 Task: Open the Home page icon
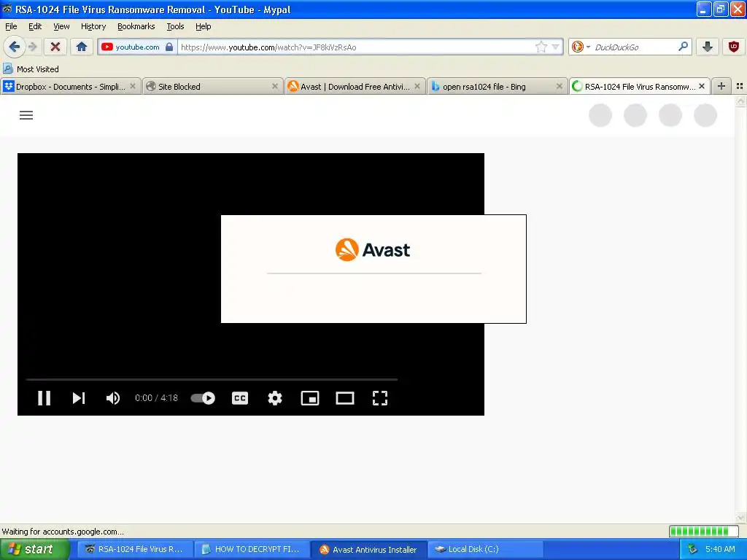(82, 47)
